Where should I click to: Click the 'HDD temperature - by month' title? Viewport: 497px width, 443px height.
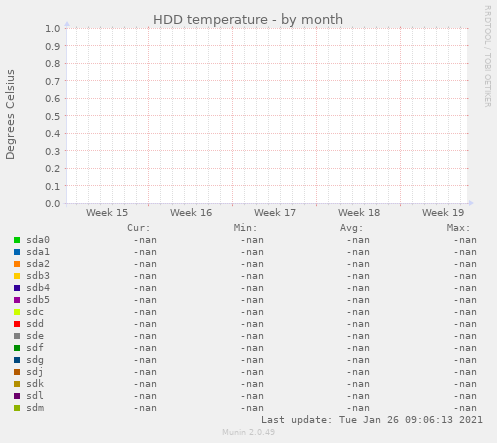(x=248, y=20)
